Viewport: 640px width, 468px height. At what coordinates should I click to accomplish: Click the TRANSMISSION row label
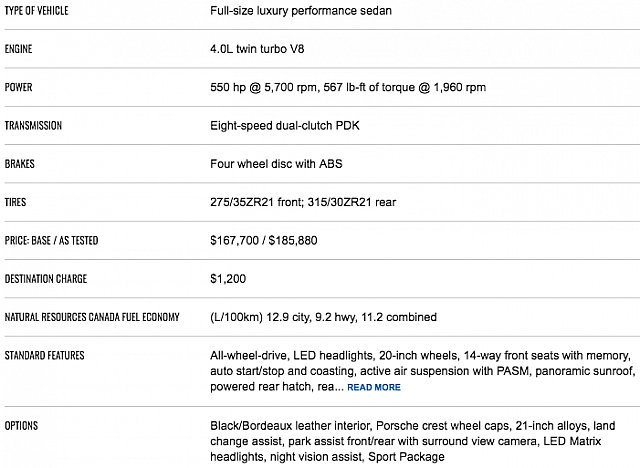click(33, 126)
